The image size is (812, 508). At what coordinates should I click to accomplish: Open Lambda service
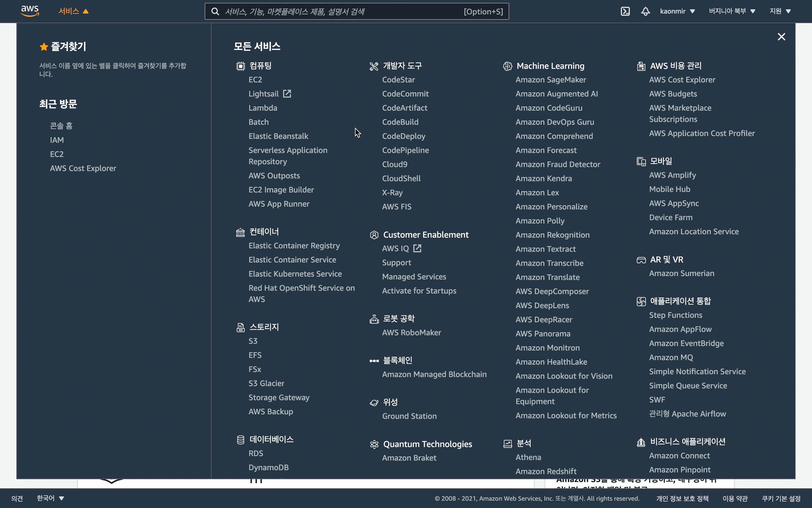point(263,108)
